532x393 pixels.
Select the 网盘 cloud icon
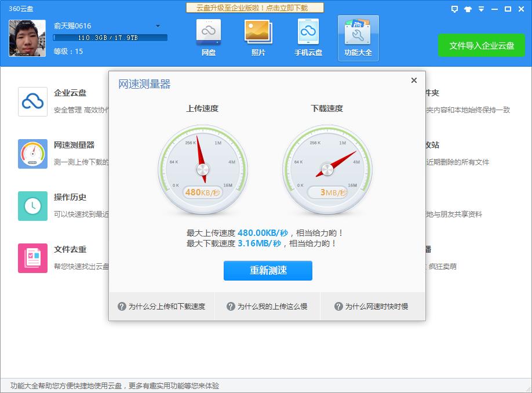click(x=208, y=35)
